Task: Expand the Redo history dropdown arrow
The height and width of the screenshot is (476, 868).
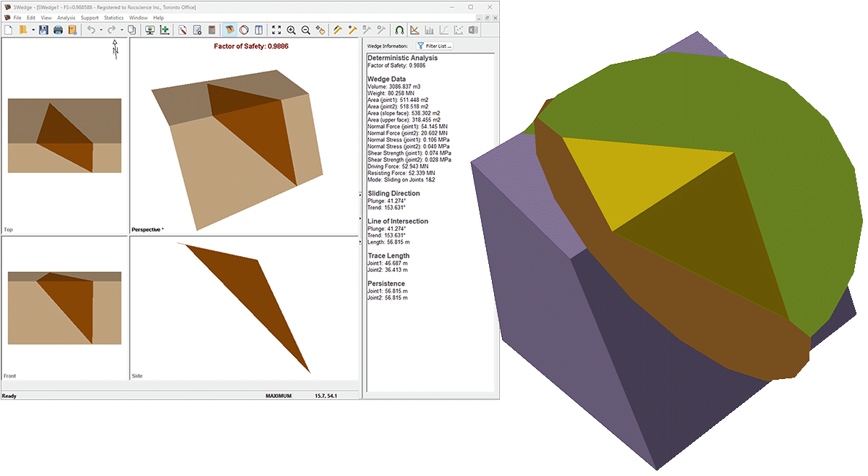Action: (x=121, y=30)
